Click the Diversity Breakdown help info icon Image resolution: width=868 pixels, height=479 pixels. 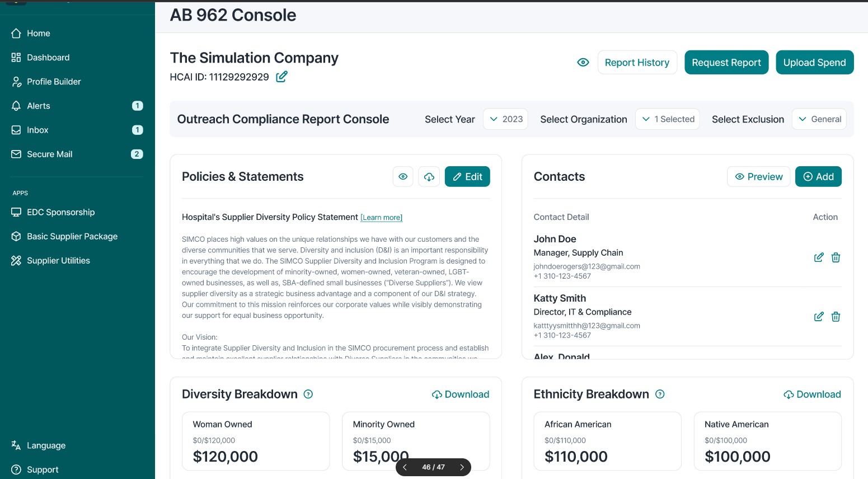tap(308, 395)
